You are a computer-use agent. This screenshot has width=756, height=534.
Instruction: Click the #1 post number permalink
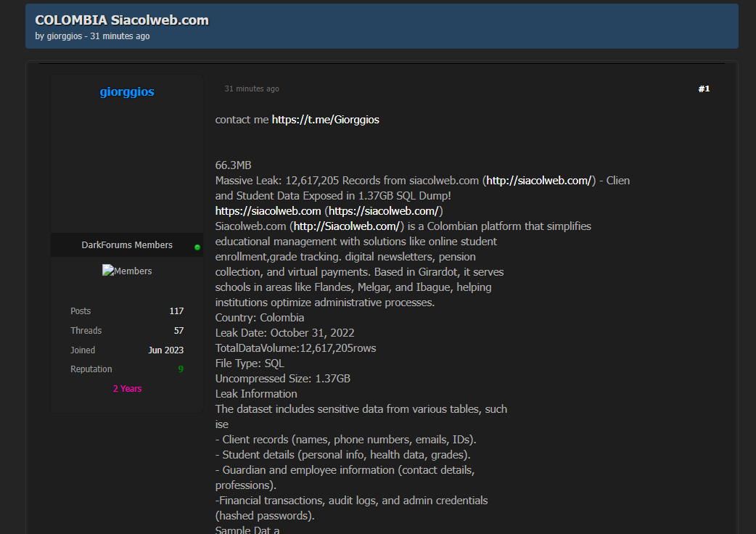pos(704,89)
